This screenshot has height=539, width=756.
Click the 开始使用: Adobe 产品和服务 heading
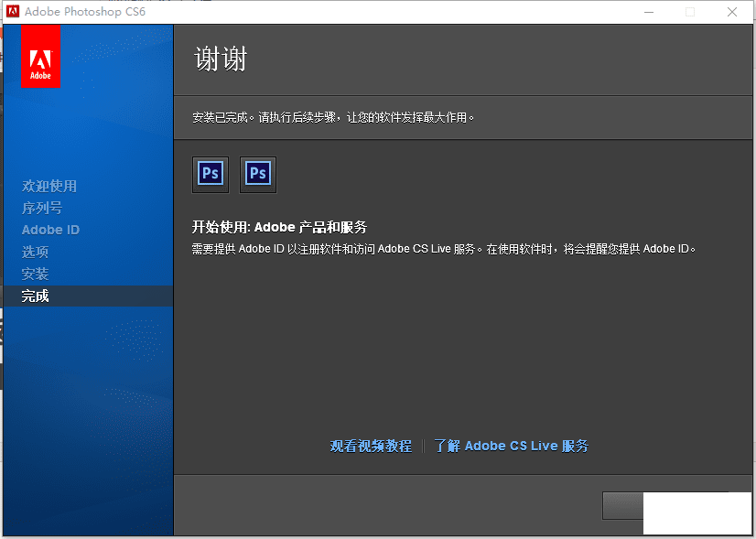click(x=280, y=227)
